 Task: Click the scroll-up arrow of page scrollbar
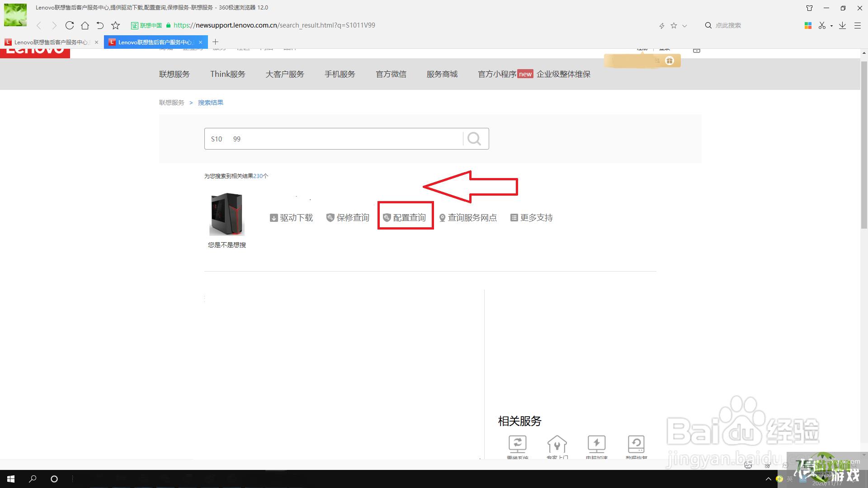click(864, 53)
